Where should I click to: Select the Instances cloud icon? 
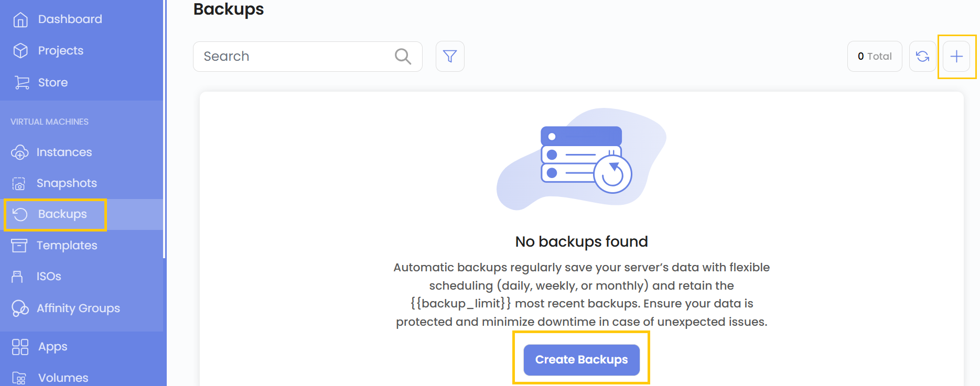pyautogui.click(x=20, y=152)
